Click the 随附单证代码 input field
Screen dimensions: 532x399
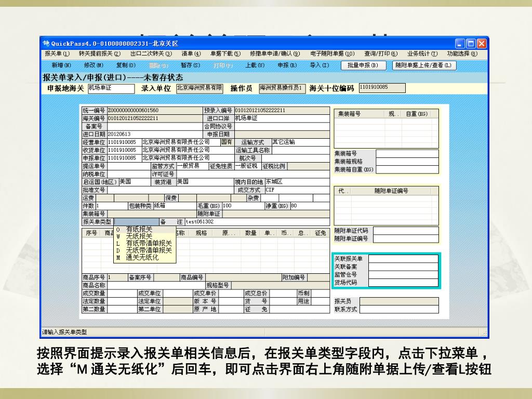406,231
